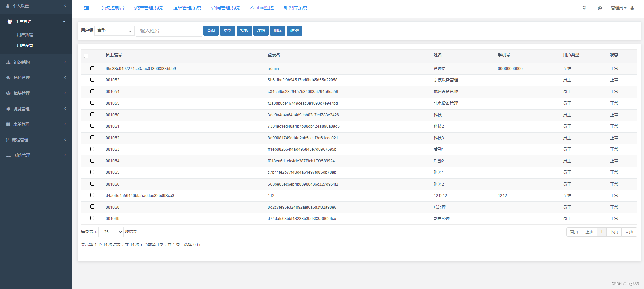The image size is (644, 289).
Task: Expand the 角色管理 sidebar section
Action: pyautogui.click(x=36, y=77)
